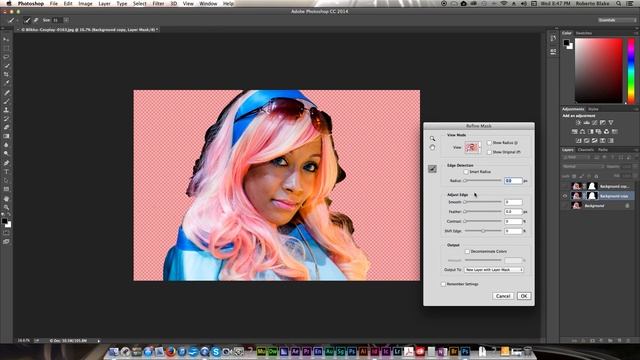Add a Vibrance adjustment
The height and width of the screenshot is (360, 640).
pos(611,122)
